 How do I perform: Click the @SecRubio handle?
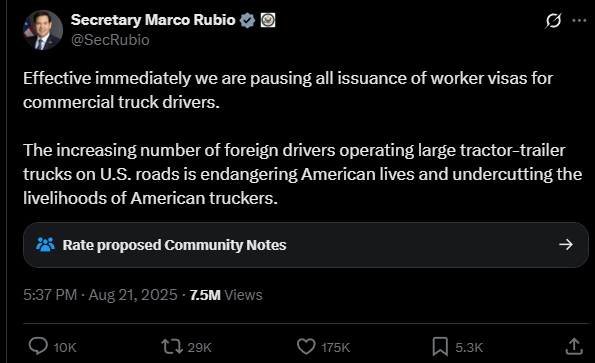click(x=110, y=40)
